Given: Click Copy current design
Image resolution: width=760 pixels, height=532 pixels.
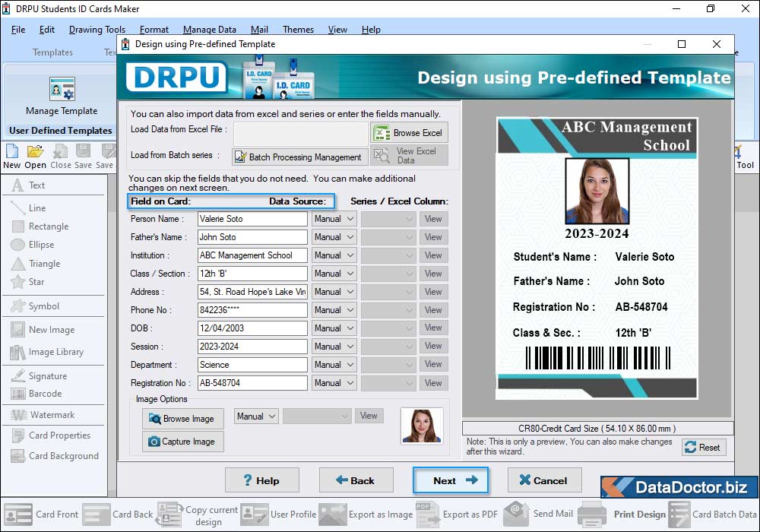Looking at the screenshot, I should [x=198, y=515].
